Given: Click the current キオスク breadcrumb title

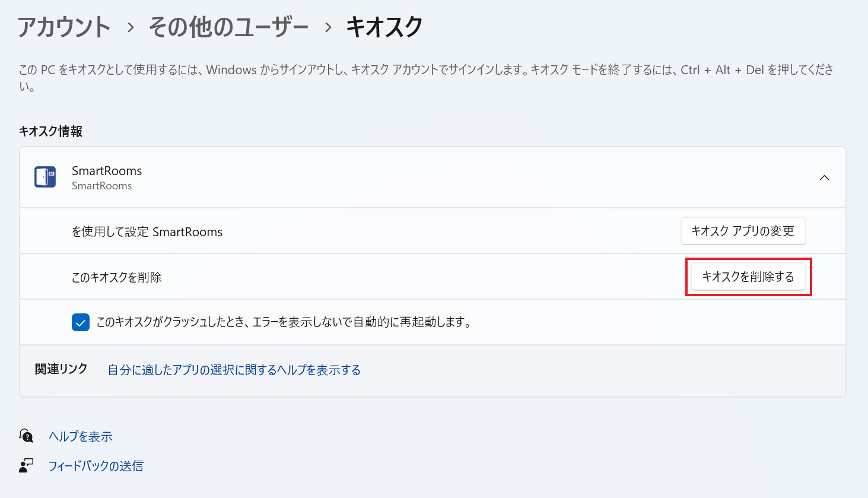Looking at the screenshot, I should pyautogui.click(x=384, y=27).
